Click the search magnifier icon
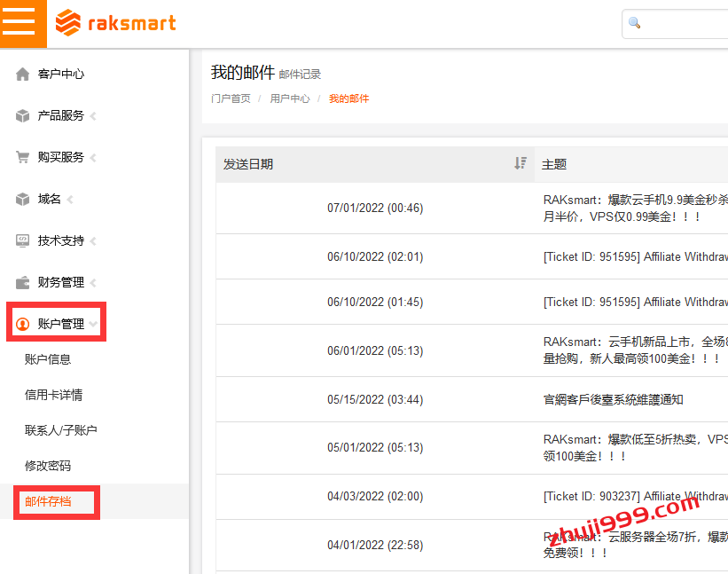 pyautogui.click(x=634, y=23)
